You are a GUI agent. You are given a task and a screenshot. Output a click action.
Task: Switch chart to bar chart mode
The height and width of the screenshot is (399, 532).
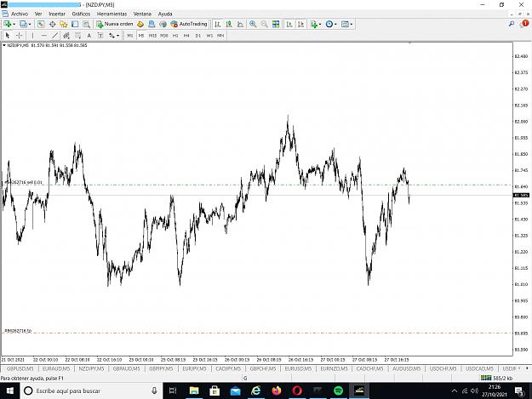point(218,24)
